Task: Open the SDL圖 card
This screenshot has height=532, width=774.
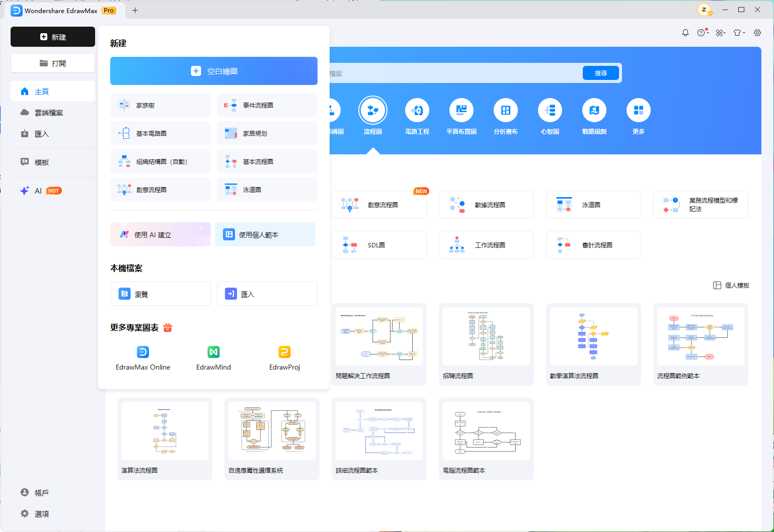Action: [x=379, y=245]
